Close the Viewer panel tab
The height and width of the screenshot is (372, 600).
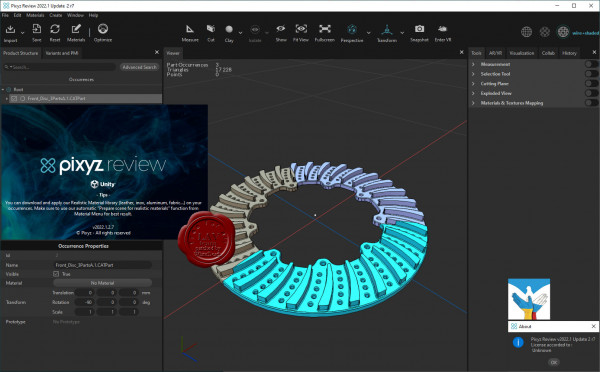point(461,52)
